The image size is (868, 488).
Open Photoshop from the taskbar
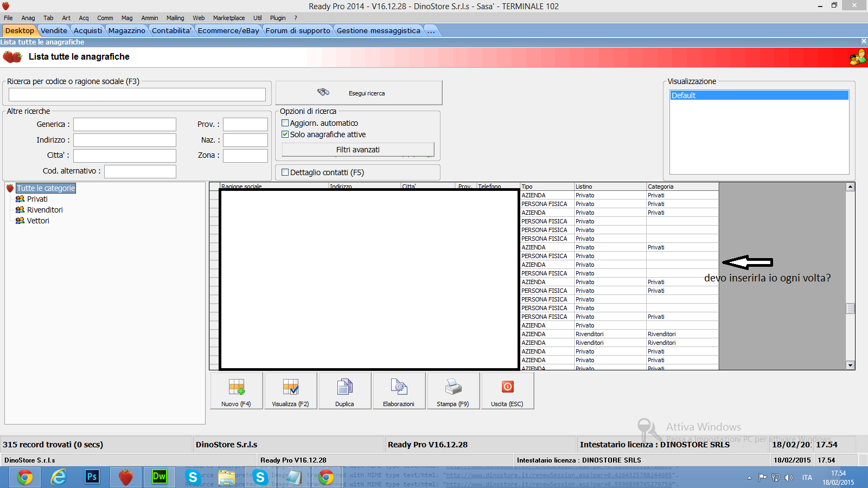92,477
